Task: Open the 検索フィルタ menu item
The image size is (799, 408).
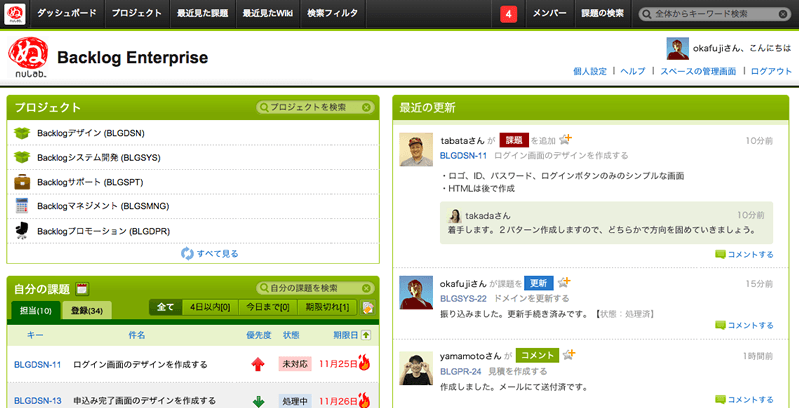Action: click(333, 14)
